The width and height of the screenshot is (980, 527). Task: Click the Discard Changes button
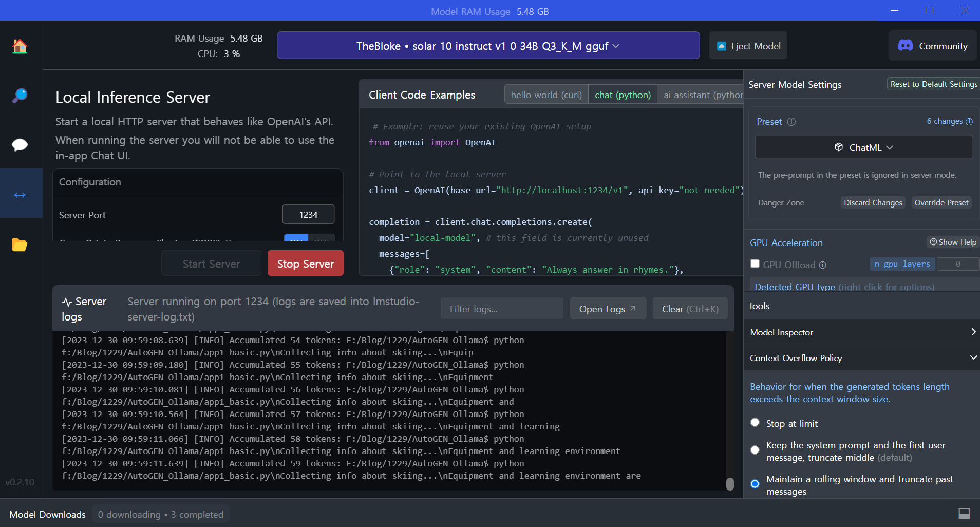pyautogui.click(x=873, y=203)
